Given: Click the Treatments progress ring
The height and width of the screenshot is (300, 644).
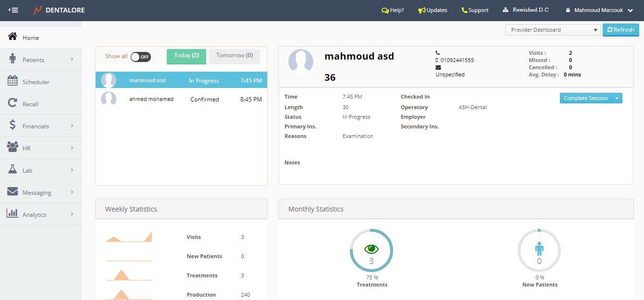Looking at the screenshot, I should (372, 250).
